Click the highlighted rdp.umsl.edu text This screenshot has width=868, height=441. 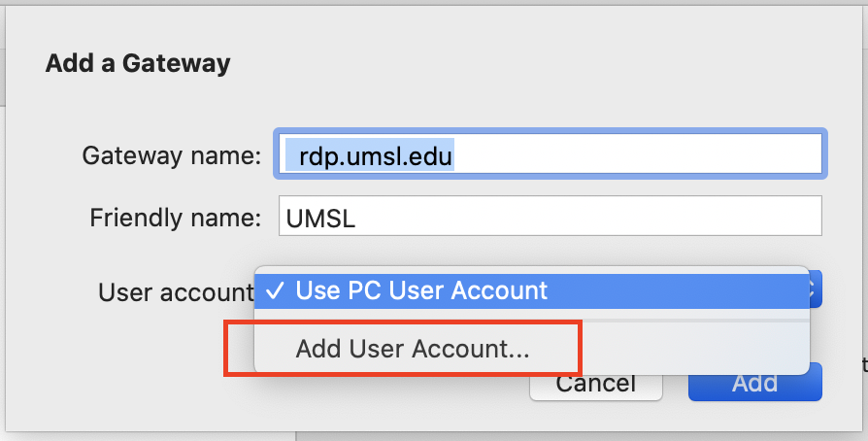(x=376, y=156)
